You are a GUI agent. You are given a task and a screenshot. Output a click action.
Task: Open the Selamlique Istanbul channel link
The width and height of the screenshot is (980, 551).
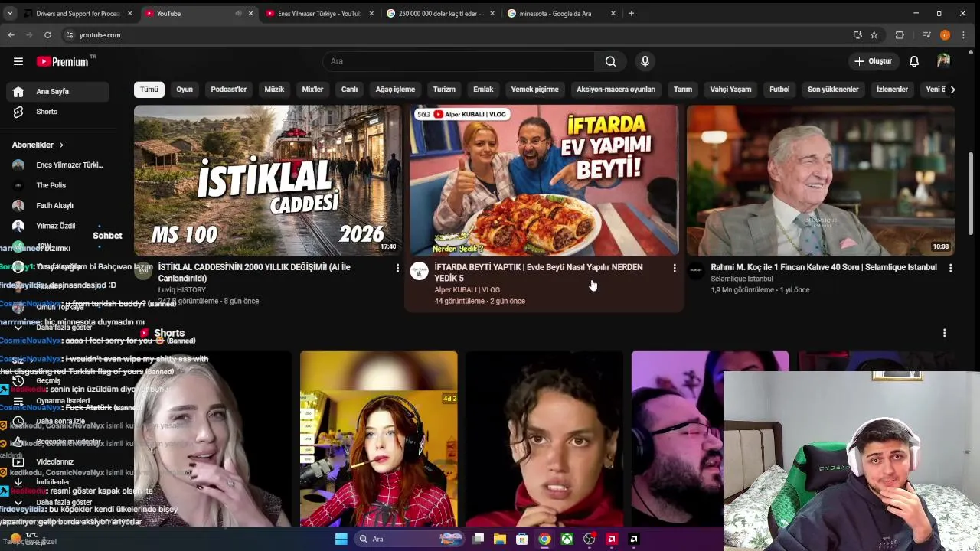pyautogui.click(x=742, y=279)
